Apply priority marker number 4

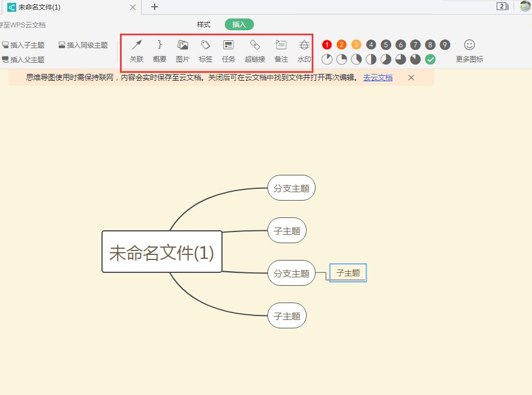click(x=371, y=45)
